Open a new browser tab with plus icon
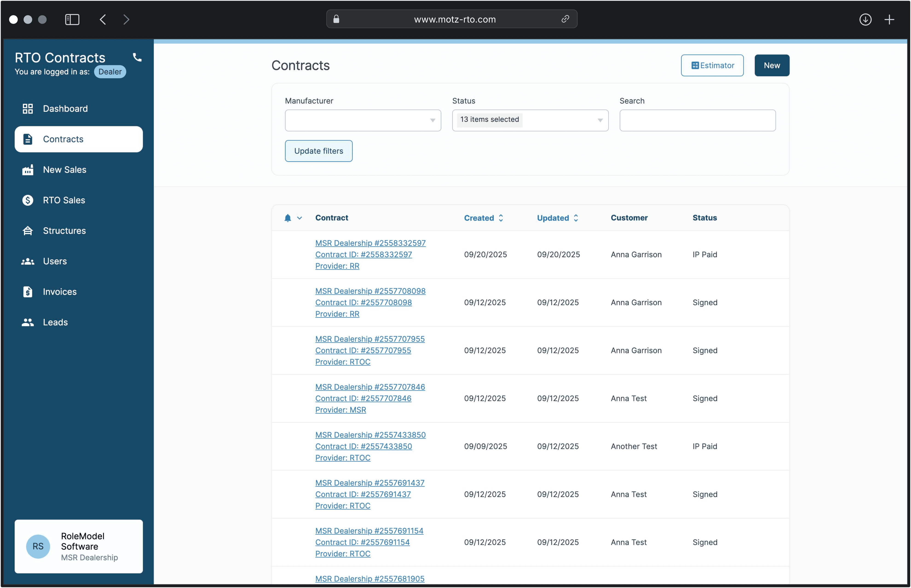 (889, 20)
